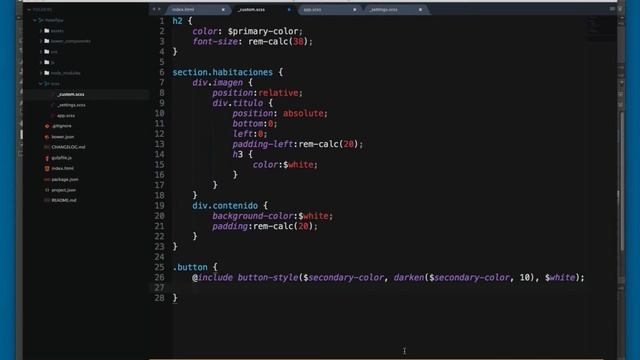Click line number 27 in the gutter
This screenshot has height=360, width=640.
pos(160,288)
